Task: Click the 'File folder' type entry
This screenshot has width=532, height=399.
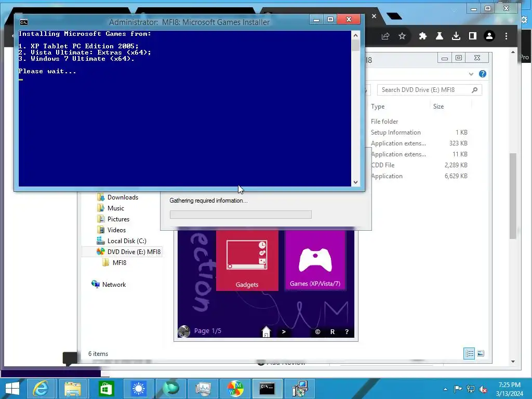Action: tap(384, 122)
